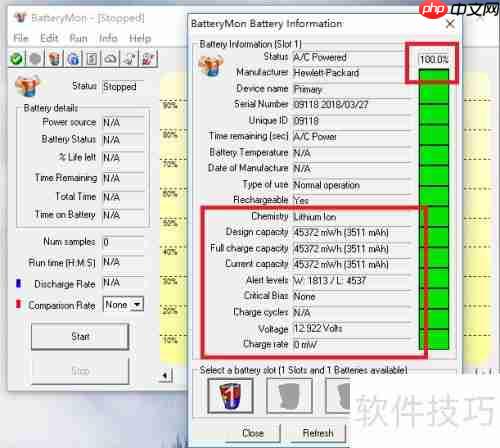Click the Start button
The height and width of the screenshot is (448, 500).
(x=80, y=336)
